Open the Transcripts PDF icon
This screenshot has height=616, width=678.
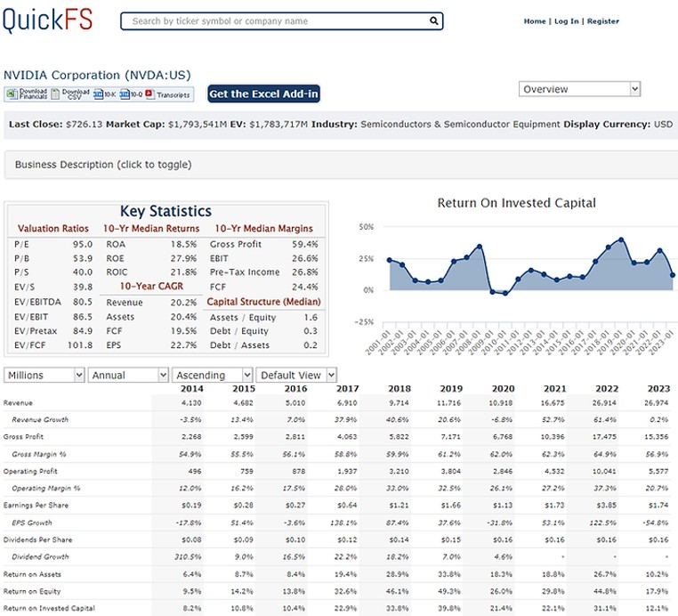[149, 93]
